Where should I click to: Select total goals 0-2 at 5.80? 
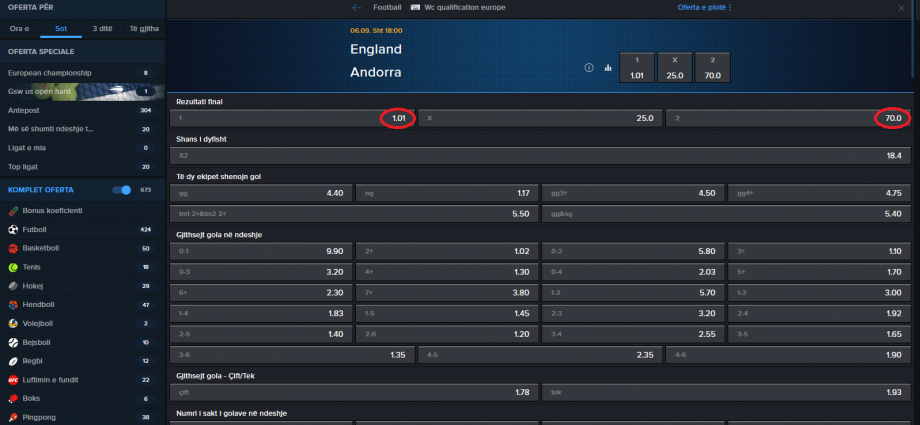coord(633,251)
